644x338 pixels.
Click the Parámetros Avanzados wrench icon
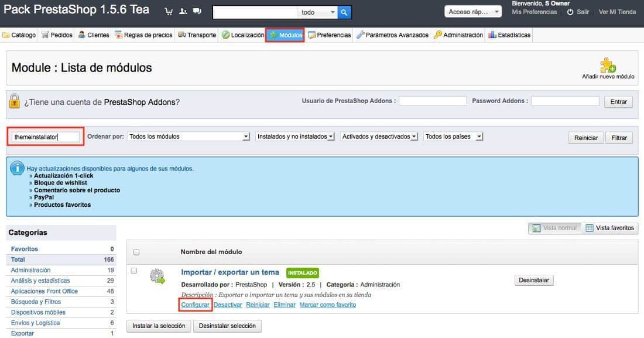pos(360,35)
